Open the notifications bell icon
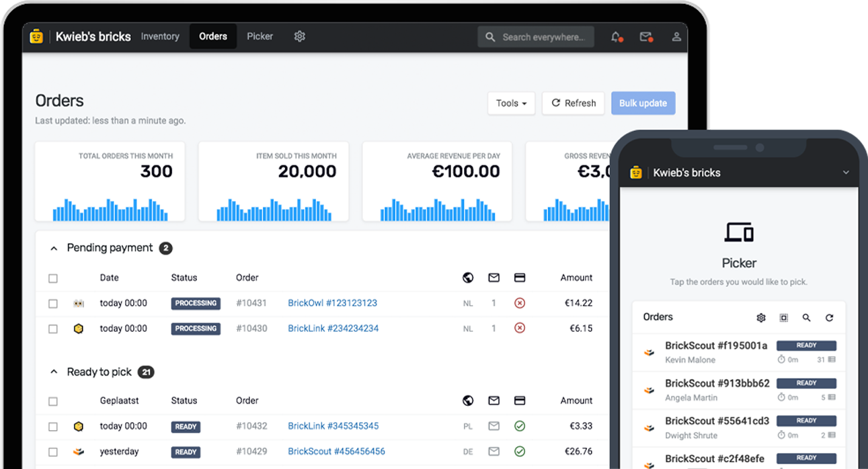868x469 pixels. pyautogui.click(x=616, y=37)
